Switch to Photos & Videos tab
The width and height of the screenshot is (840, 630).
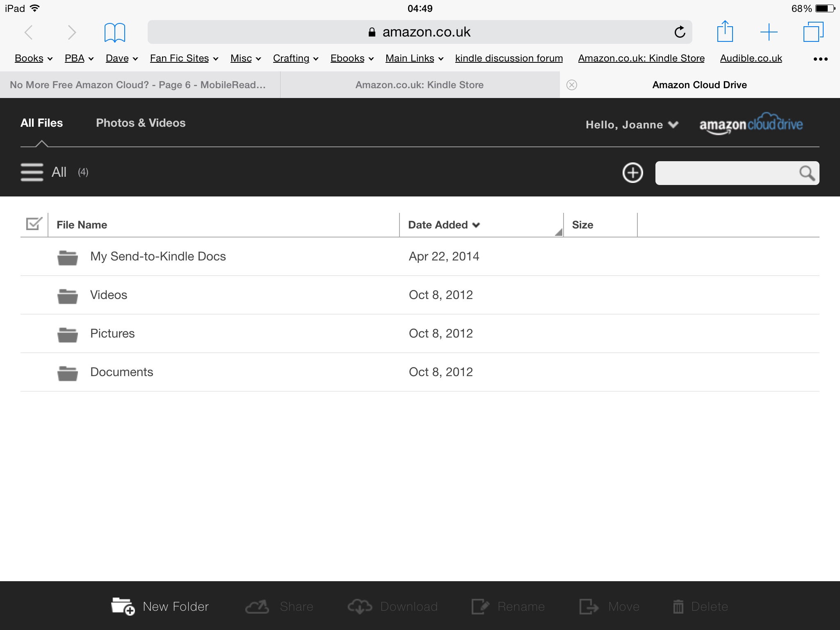(141, 123)
